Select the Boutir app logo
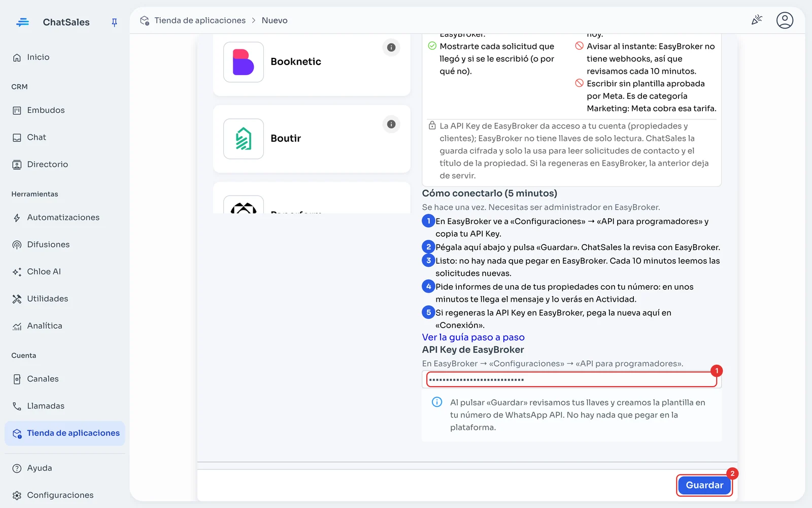 click(x=244, y=139)
